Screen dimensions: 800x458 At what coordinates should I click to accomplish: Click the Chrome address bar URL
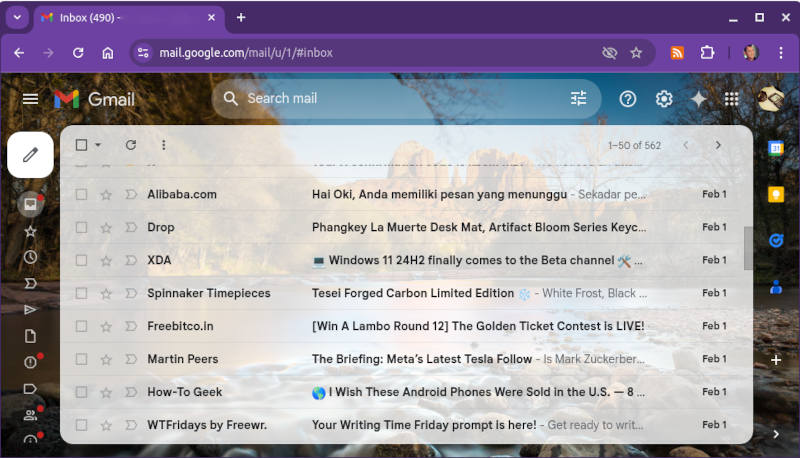[246, 53]
